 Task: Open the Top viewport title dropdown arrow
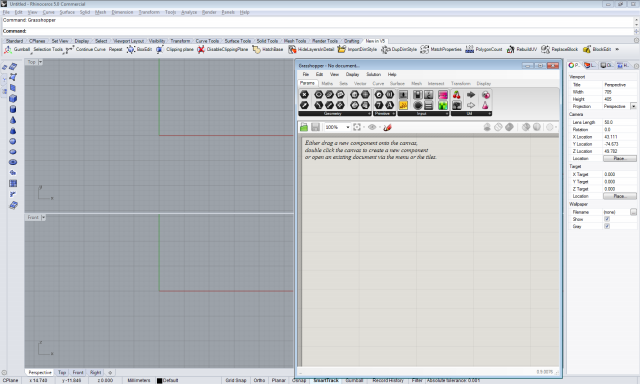[40, 62]
